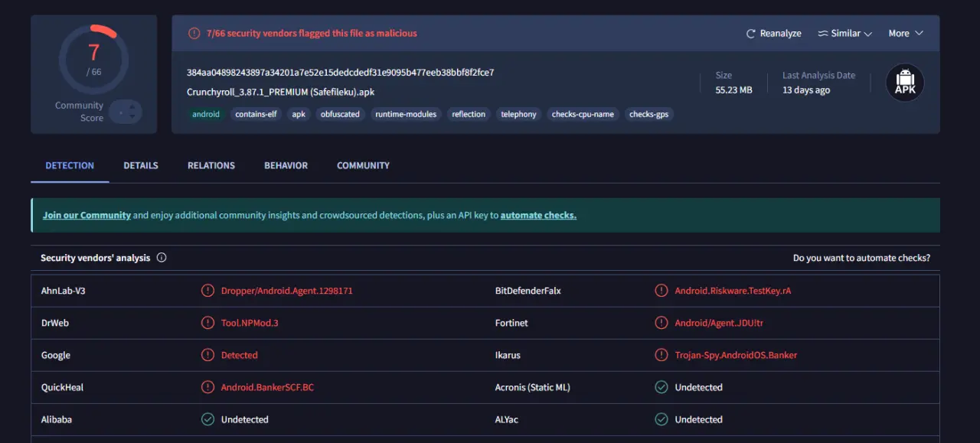The height and width of the screenshot is (443, 980).
Task: Click the ALYac vendor name
Action: click(x=508, y=419)
